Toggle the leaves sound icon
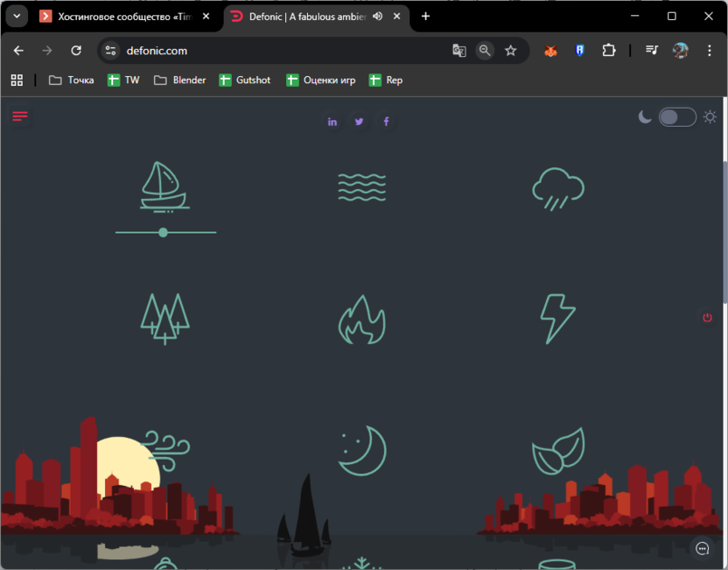 click(558, 451)
